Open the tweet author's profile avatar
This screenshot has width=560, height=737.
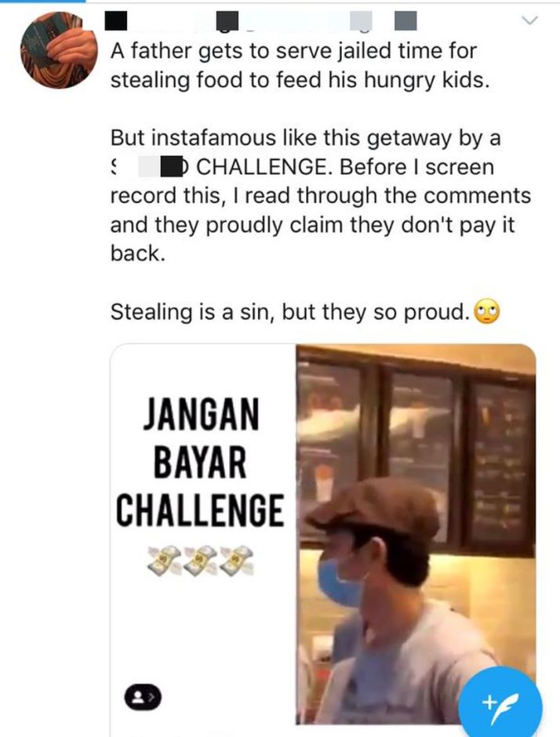pyautogui.click(x=58, y=50)
